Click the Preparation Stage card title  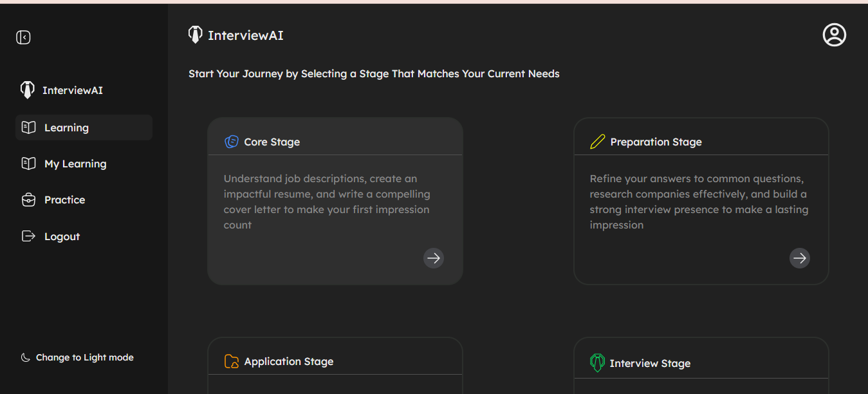pyautogui.click(x=656, y=142)
